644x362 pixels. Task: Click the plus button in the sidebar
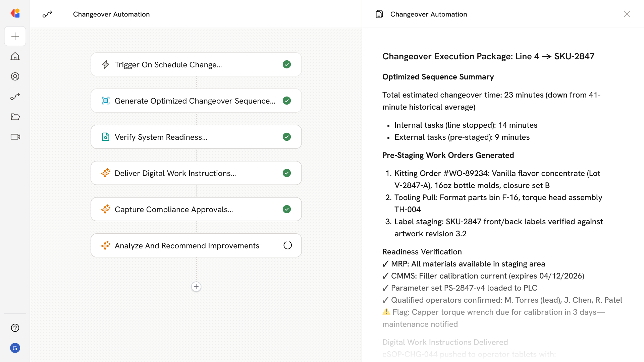click(15, 36)
